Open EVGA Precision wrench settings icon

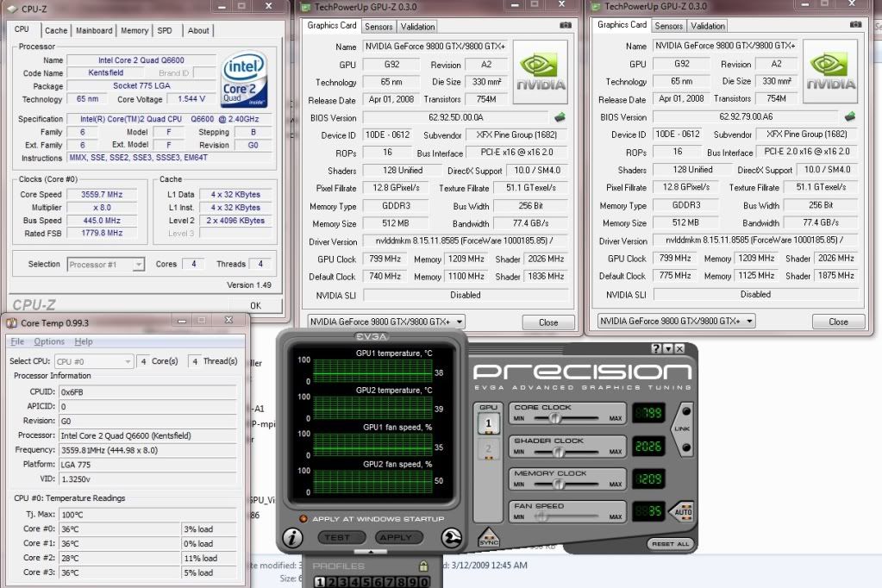(x=451, y=538)
